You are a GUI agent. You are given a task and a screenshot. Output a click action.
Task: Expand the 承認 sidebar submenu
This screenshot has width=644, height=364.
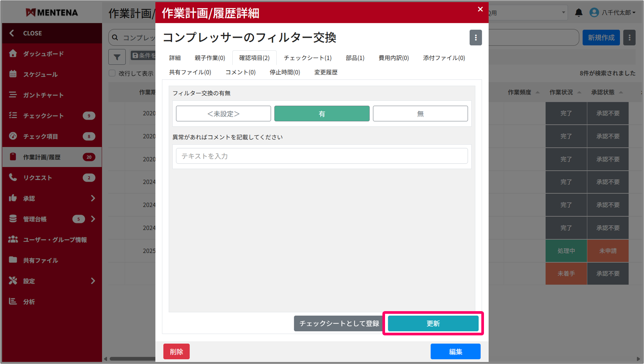[x=93, y=198]
